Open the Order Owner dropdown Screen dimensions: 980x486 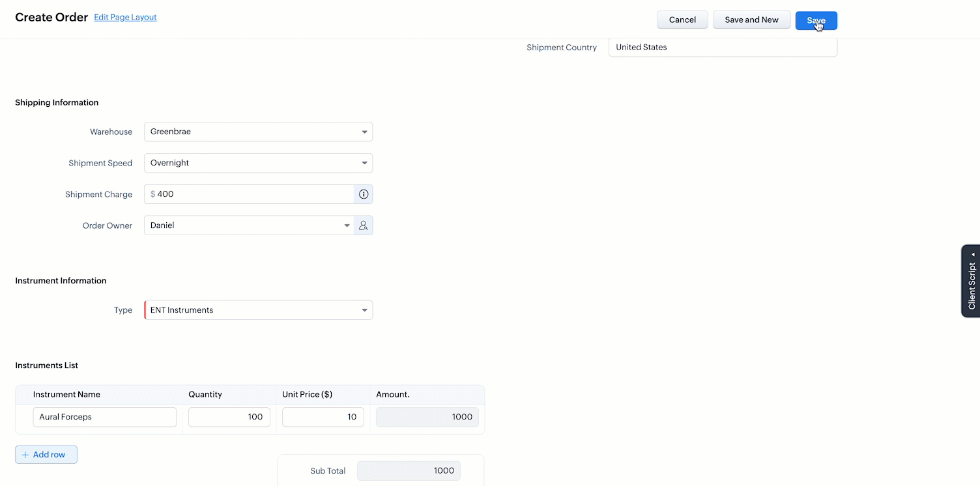tap(249, 225)
